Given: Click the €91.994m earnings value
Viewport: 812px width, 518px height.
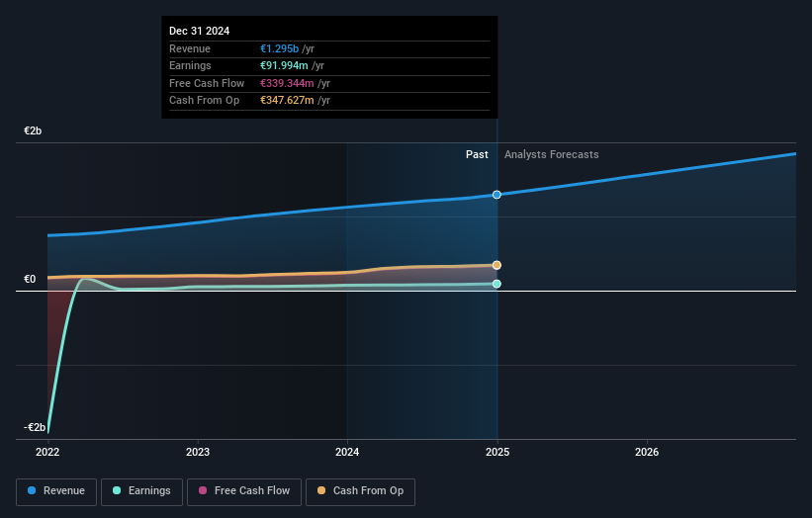Looking at the screenshot, I should pyautogui.click(x=284, y=65).
